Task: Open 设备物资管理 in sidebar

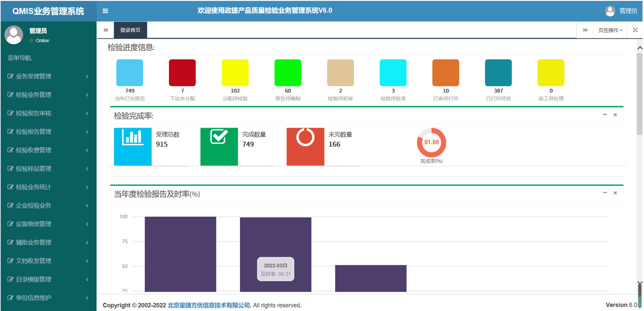Action: [x=48, y=224]
